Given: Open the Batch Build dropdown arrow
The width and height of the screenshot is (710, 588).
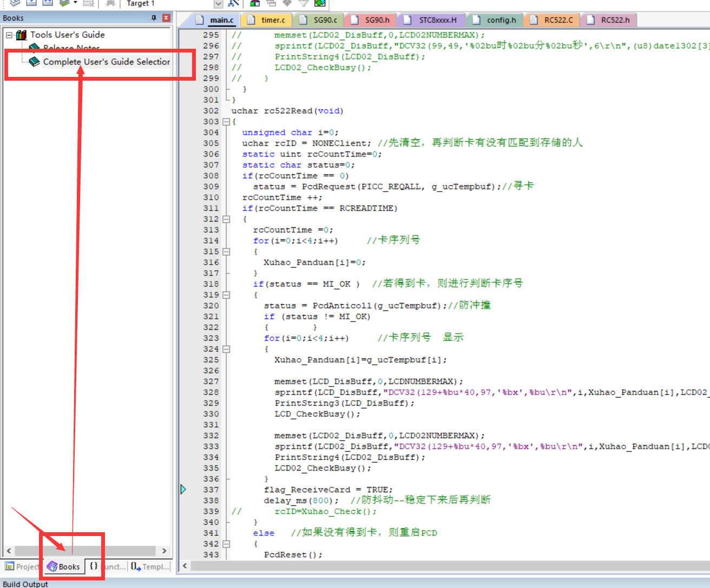Looking at the screenshot, I should (x=75, y=3).
